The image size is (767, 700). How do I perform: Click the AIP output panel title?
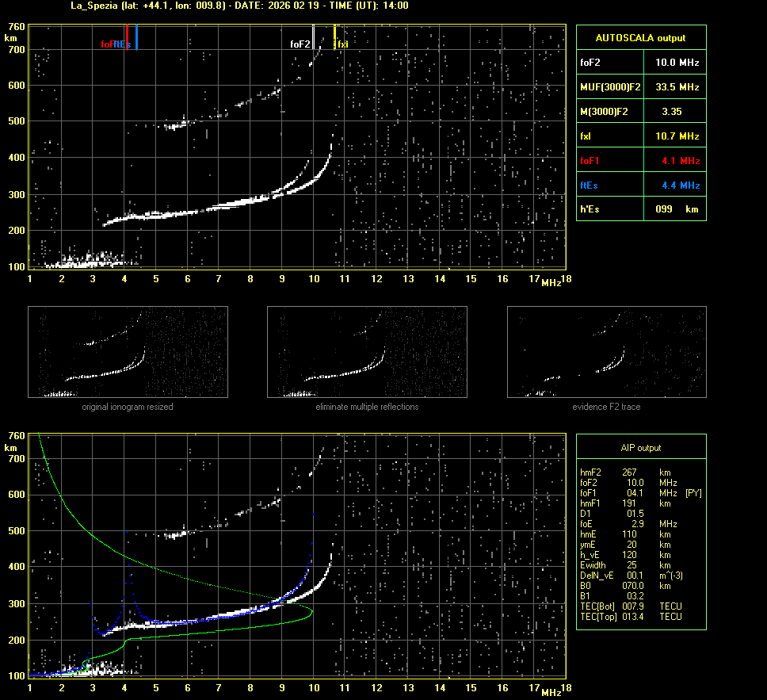click(x=640, y=448)
